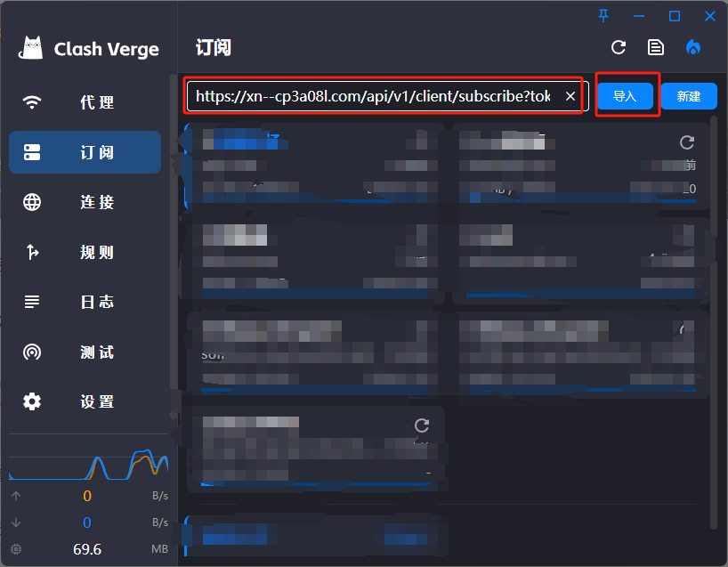Click the 新建 (New) profile button

pos(689,96)
